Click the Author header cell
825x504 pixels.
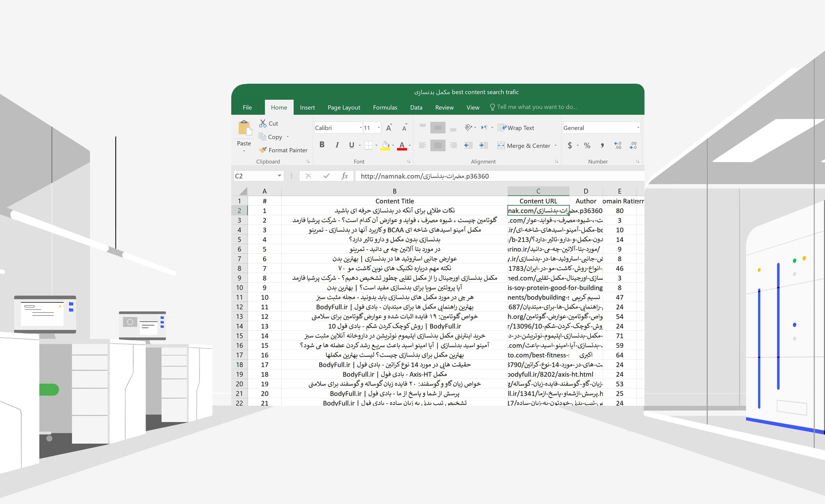click(x=586, y=201)
